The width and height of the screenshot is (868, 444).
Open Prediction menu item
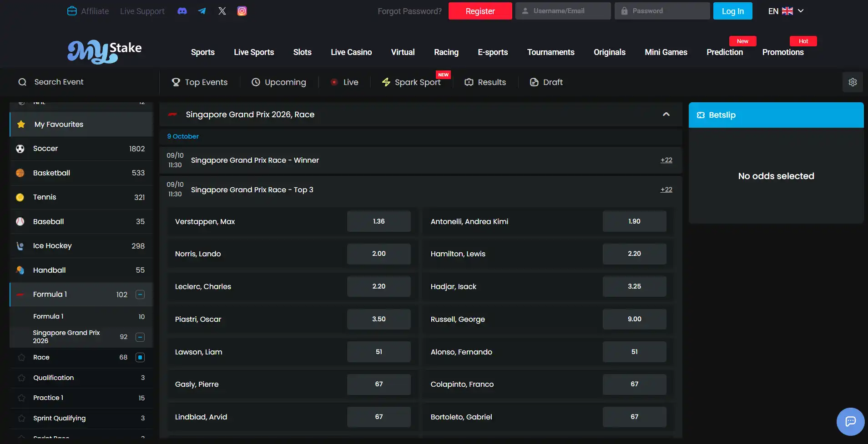(x=725, y=52)
